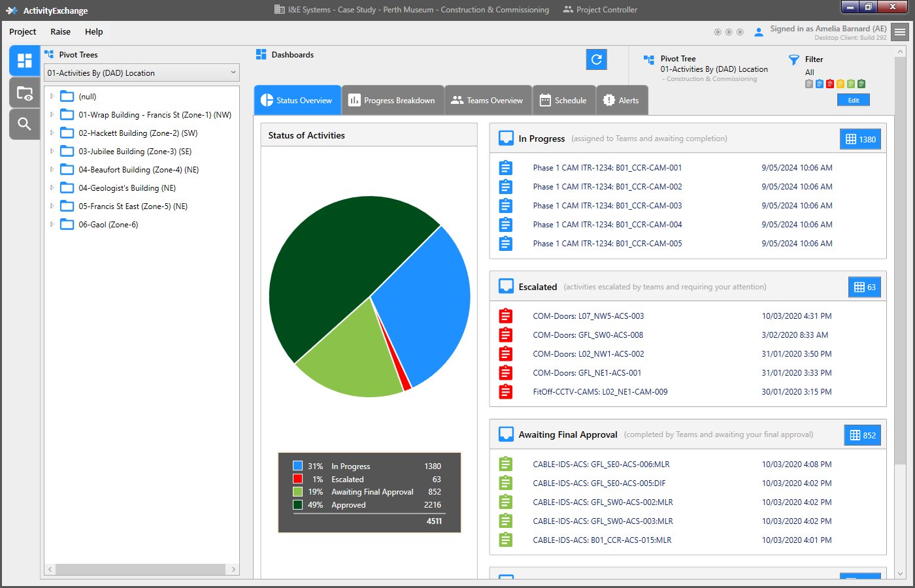Open the Escalated grid count 63

pyautogui.click(x=865, y=287)
